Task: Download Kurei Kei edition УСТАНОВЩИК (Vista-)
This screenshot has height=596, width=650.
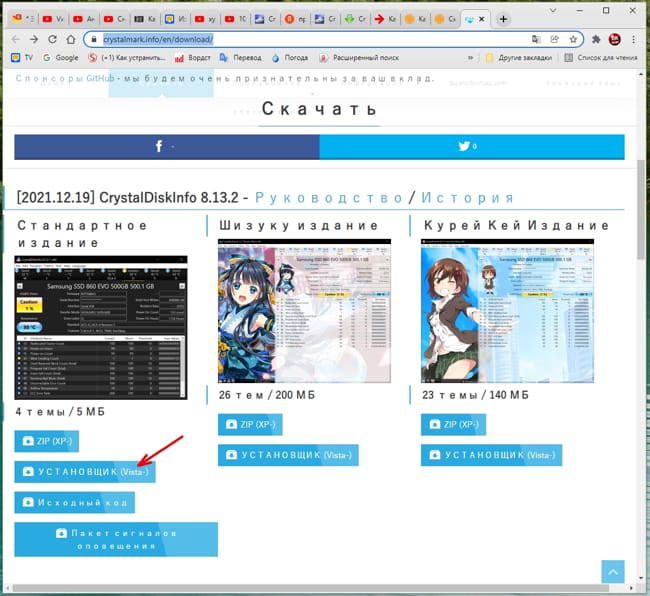Action: [x=492, y=455]
